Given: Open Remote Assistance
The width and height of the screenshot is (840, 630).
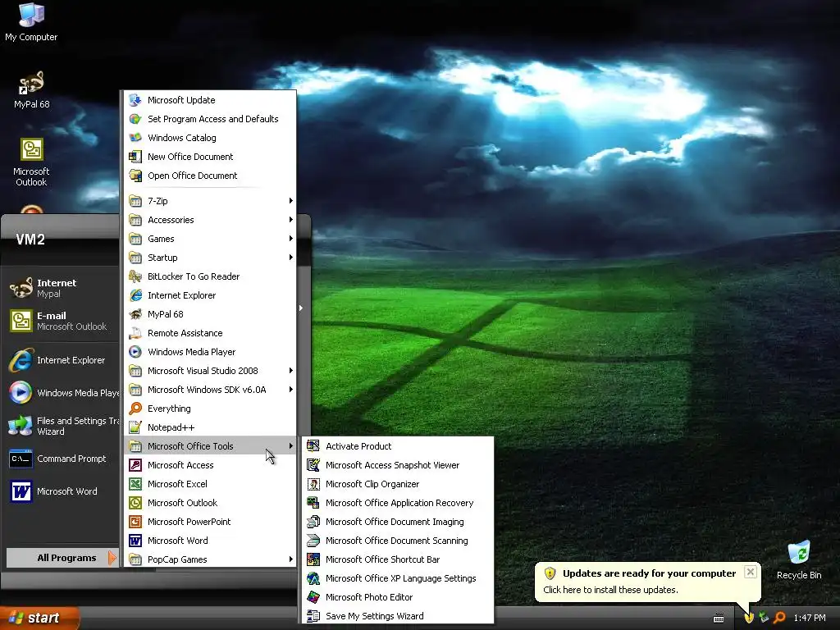Looking at the screenshot, I should coord(209,333).
